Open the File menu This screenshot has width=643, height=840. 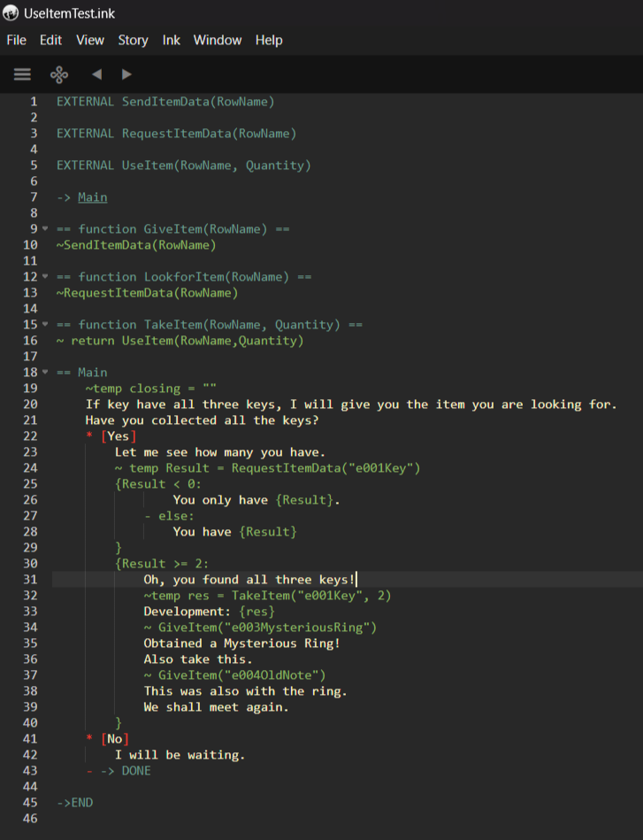pyautogui.click(x=17, y=40)
